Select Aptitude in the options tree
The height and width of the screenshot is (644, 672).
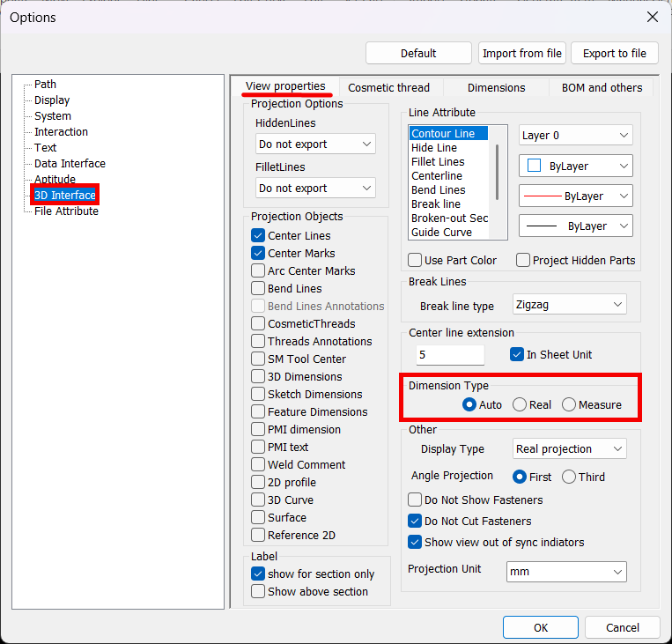point(55,179)
